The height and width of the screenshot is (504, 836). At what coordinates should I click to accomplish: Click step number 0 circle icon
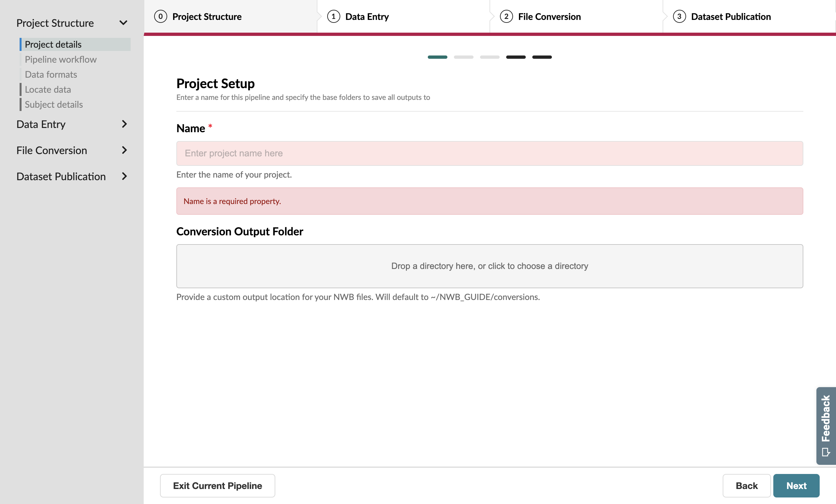point(160,16)
